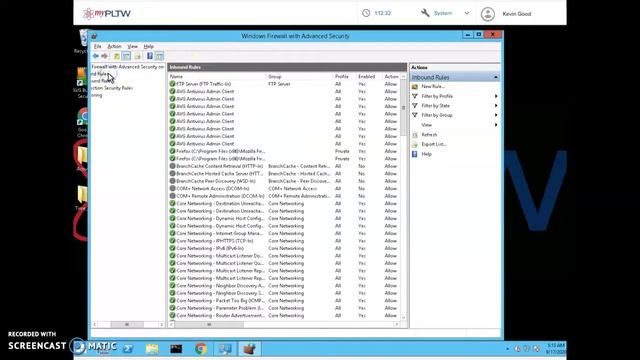Select the Connection Security Rules tree node
Image resolution: width=640 pixels, height=360 pixels.
112,88
